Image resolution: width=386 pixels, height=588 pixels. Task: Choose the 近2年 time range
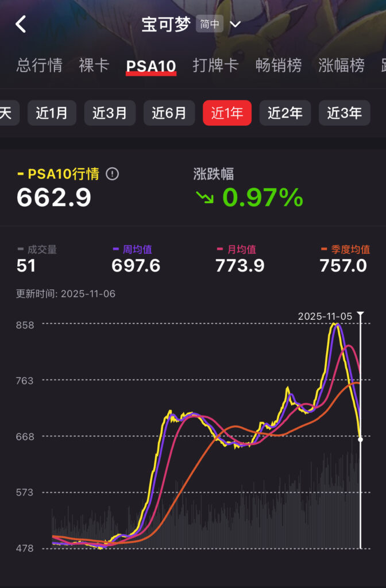coord(285,113)
